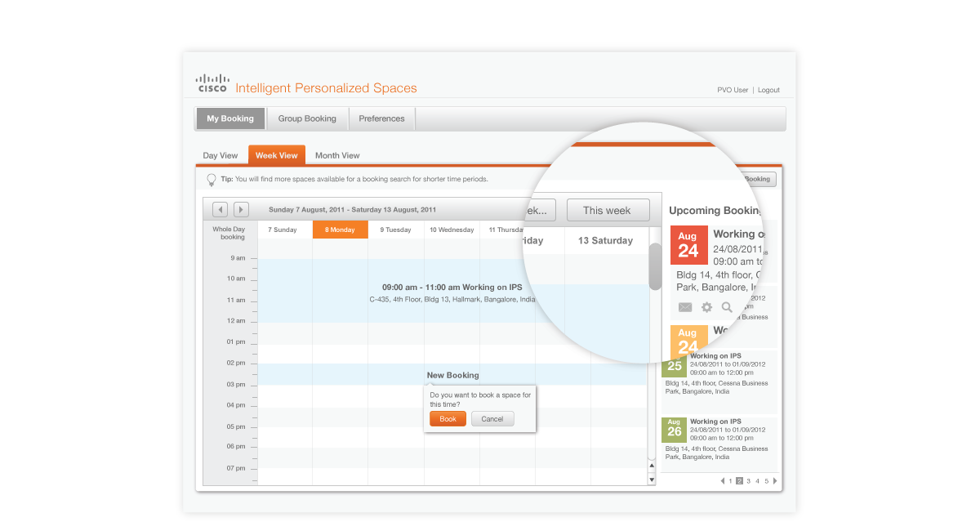Click the lightbulb Tip icon
The width and height of the screenshot is (980, 531).
click(212, 179)
